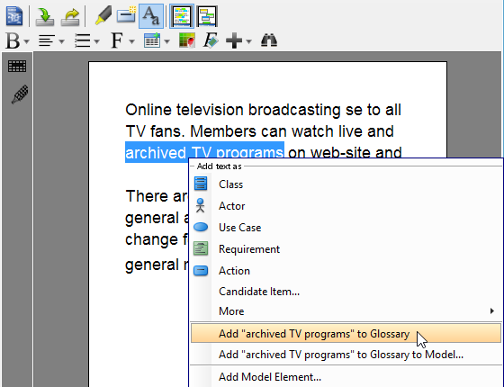Screen dimensions: 504x387
Task: Toggle the first highlighted text view button
Action: [x=182, y=16]
